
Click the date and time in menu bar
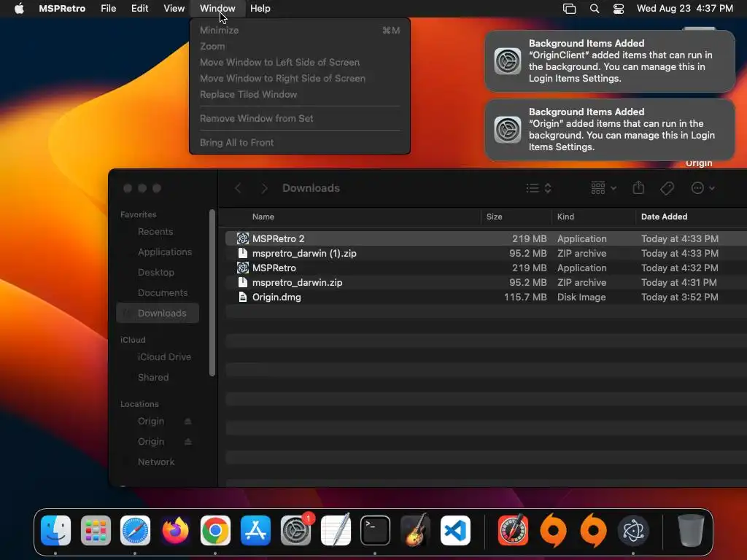(684, 8)
